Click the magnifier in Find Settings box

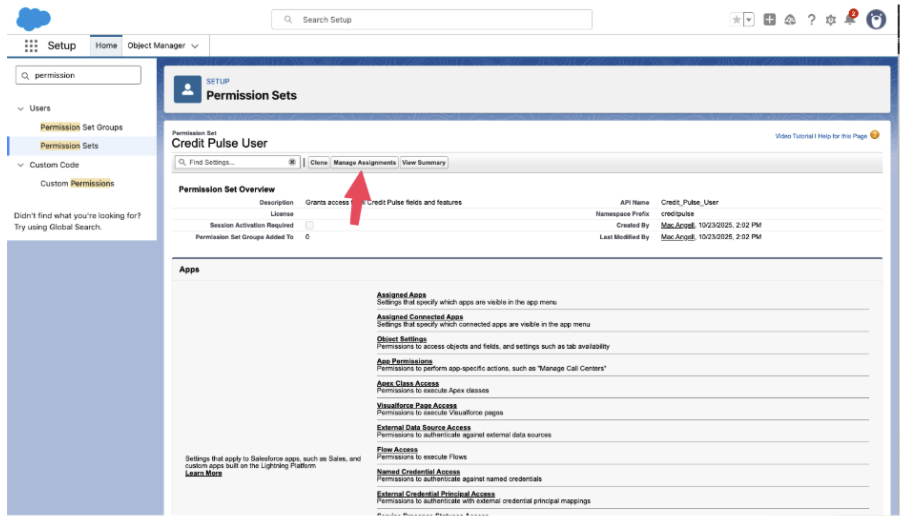click(182, 162)
